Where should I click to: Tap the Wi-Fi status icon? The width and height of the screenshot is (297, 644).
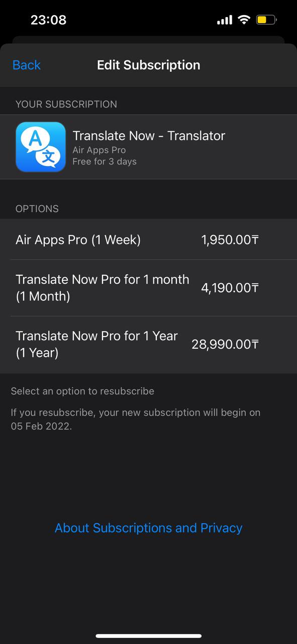coord(244,20)
